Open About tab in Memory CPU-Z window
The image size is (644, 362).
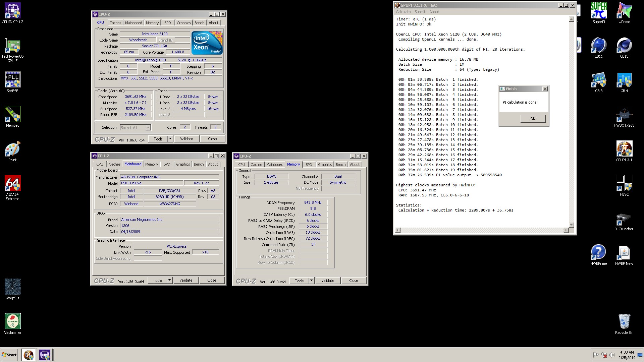tap(355, 165)
